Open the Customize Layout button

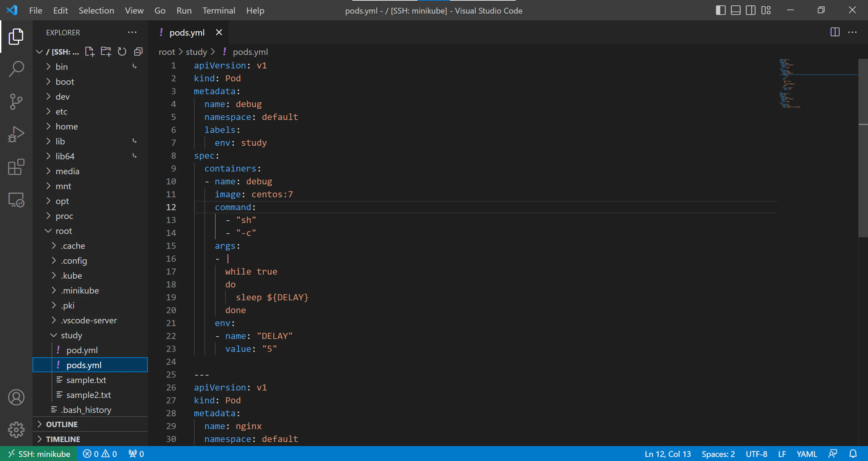tap(766, 10)
